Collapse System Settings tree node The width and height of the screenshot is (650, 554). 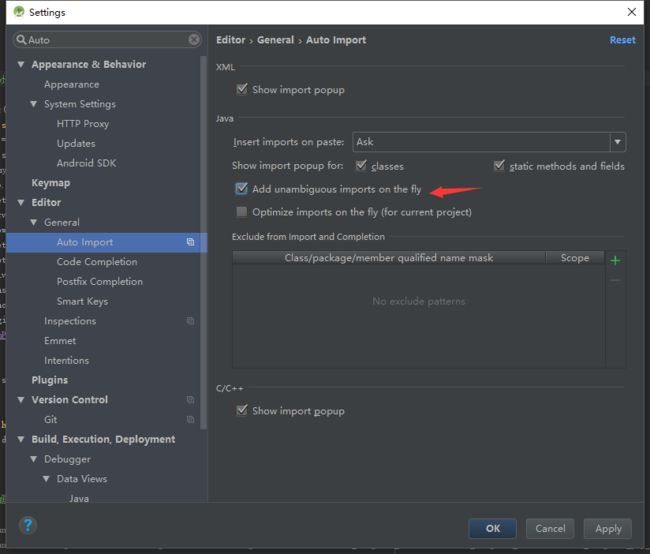point(34,104)
